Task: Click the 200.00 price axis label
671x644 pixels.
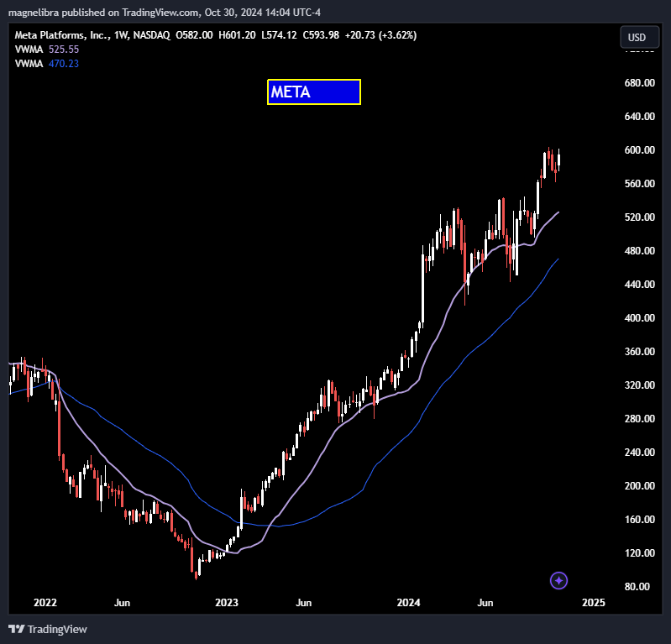Action: (x=639, y=485)
